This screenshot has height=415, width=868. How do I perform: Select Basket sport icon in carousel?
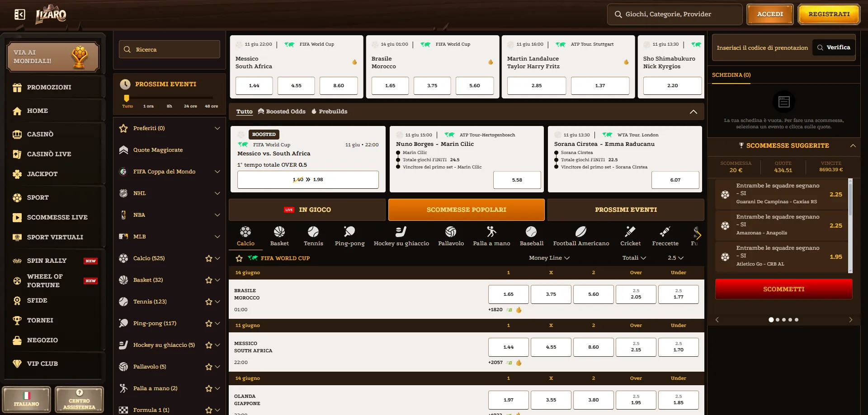[x=279, y=236]
